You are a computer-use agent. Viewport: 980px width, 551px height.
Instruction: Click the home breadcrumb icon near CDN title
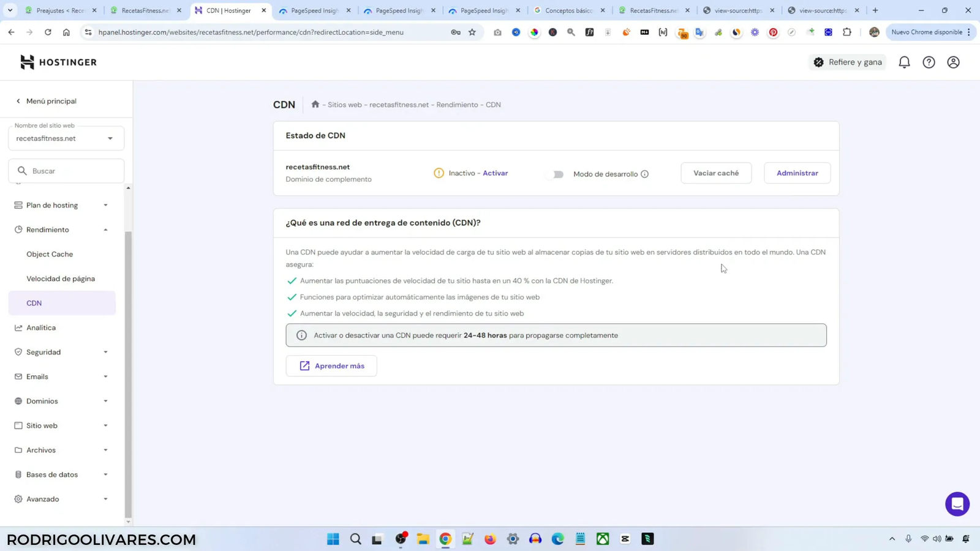[x=314, y=104]
